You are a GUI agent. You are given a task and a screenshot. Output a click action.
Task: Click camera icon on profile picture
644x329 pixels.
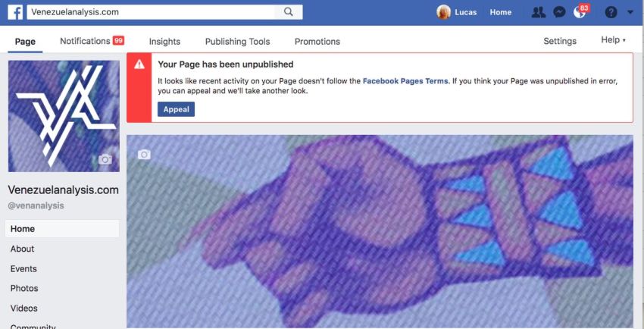click(x=105, y=159)
